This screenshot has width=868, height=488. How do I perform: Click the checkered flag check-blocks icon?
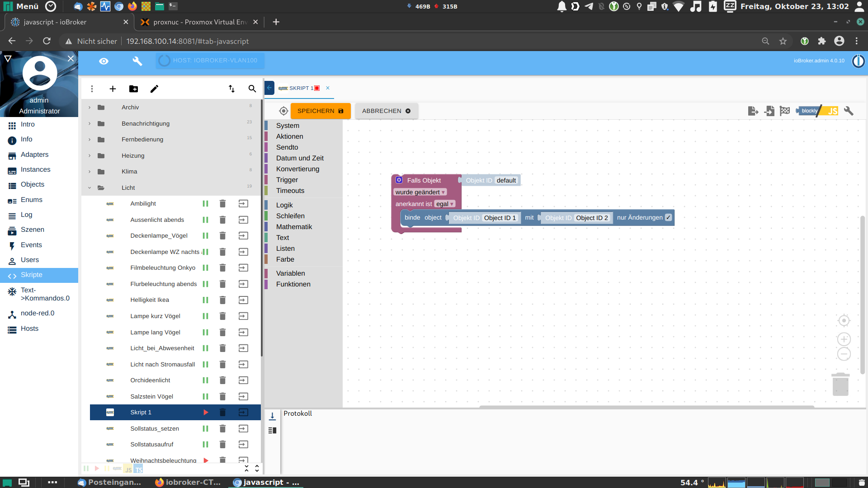[x=785, y=111]
